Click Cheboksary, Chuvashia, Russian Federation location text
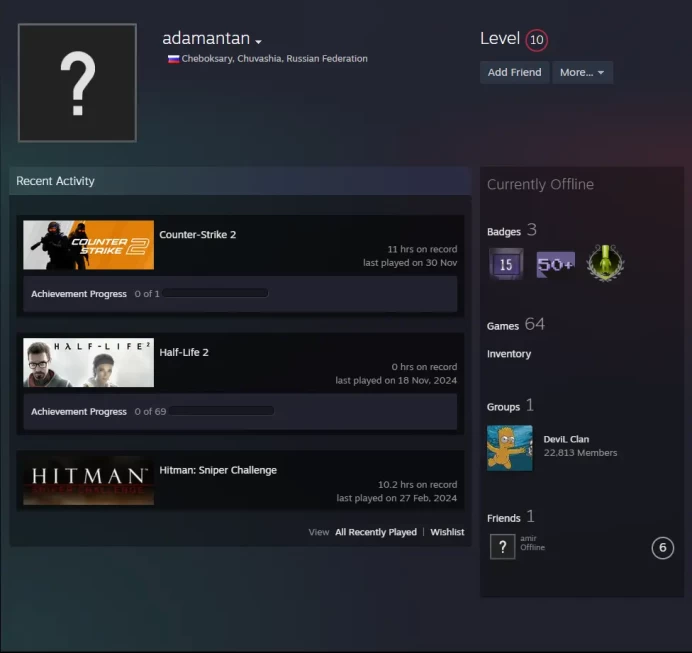This screenshot has width=692, height=653. coord(275,59)
